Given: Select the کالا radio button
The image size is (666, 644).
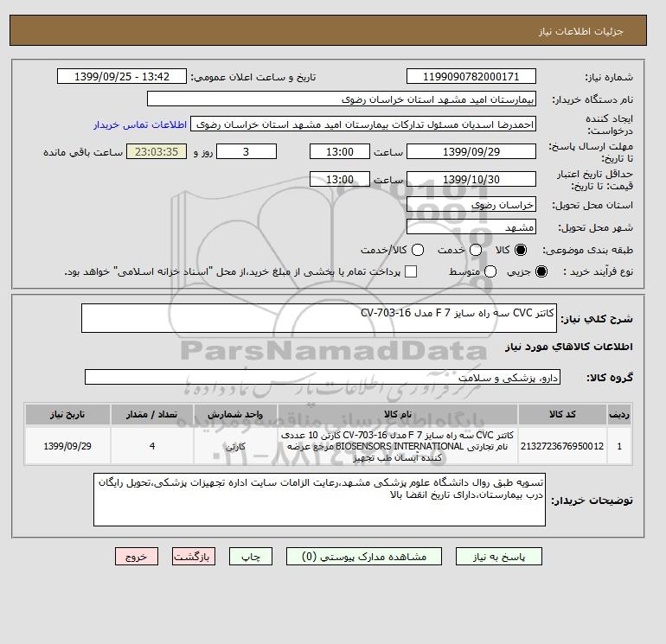Looking at the screenshot, I should pos(521,250).
